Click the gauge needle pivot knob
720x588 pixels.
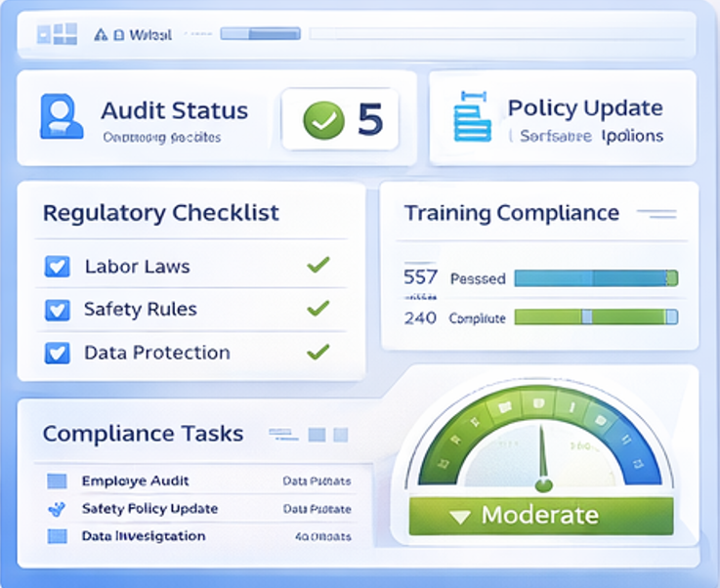coord(544,484)
